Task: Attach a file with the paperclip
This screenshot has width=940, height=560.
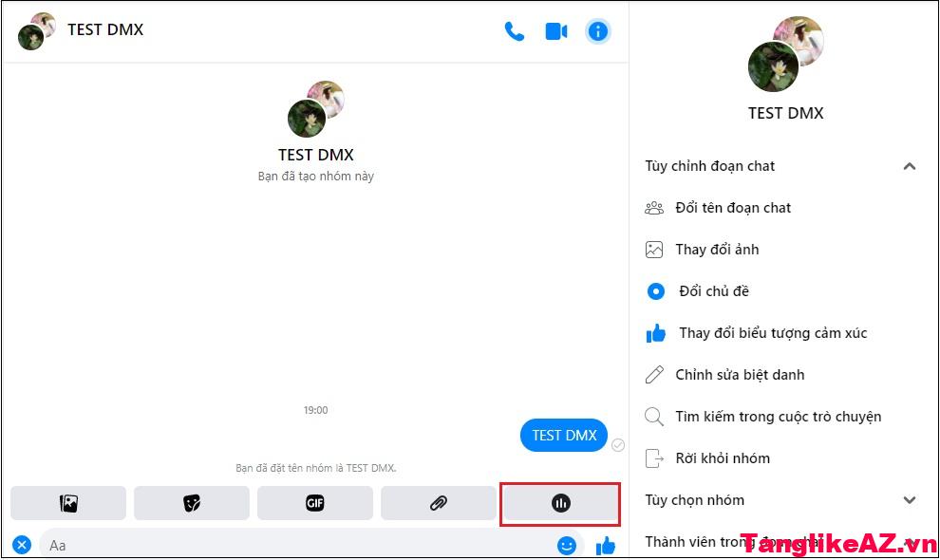Action: 439,503
